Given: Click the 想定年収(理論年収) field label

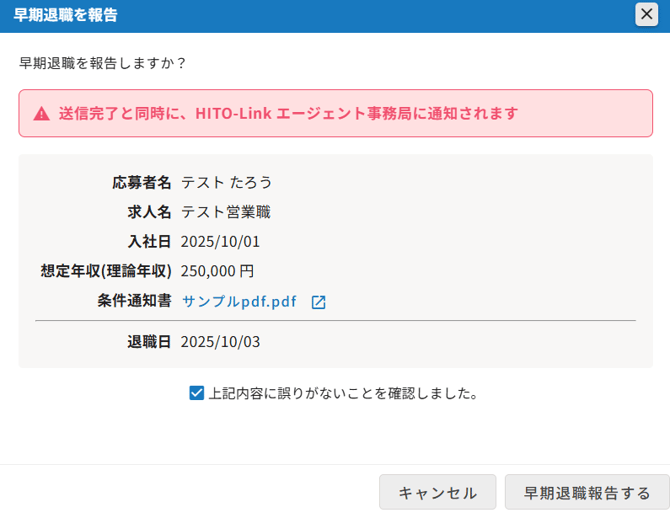Looking at the screenshot, I should [x=106, y=271].
